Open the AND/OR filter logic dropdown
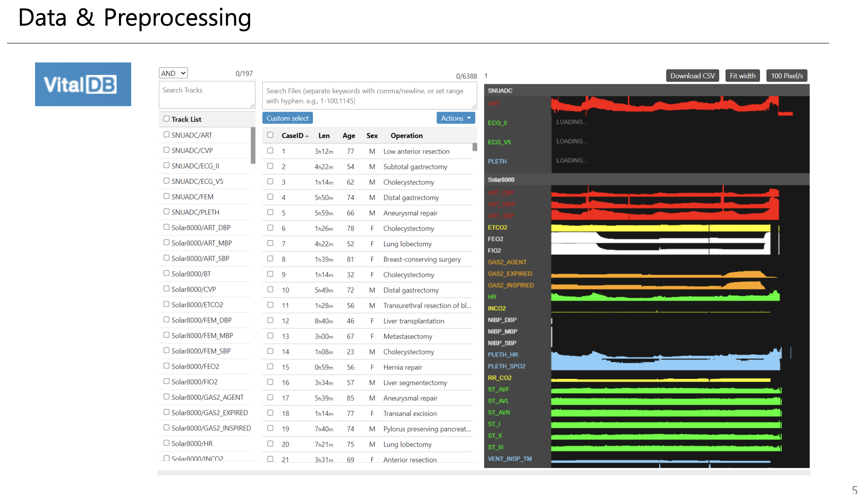 tap(173, 73)
